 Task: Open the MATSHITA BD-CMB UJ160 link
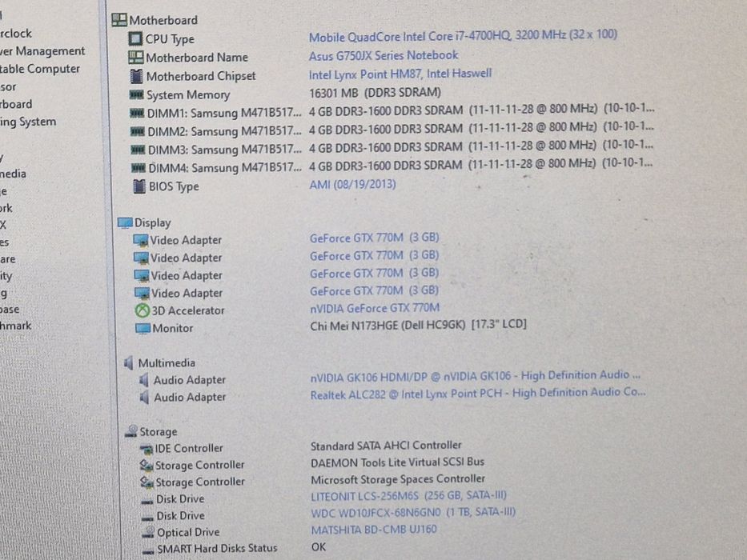click(374, 530)
